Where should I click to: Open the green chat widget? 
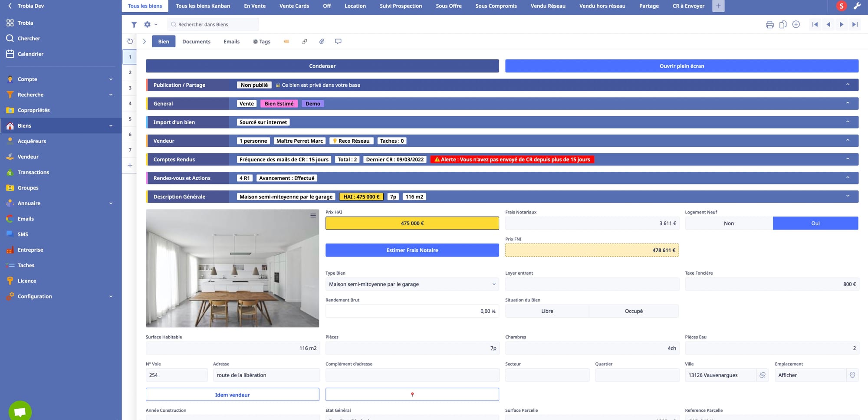(x=20, y=410)
